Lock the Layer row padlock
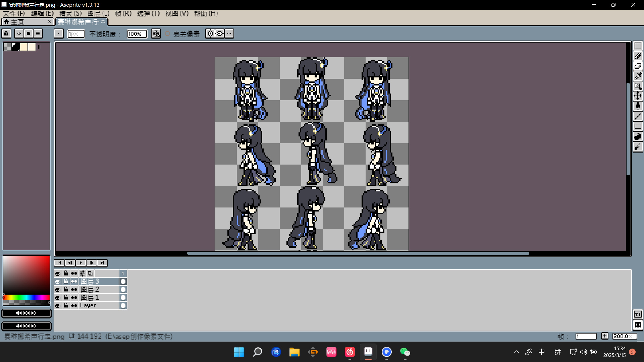644x362 pixels. (x=66, y=306)
